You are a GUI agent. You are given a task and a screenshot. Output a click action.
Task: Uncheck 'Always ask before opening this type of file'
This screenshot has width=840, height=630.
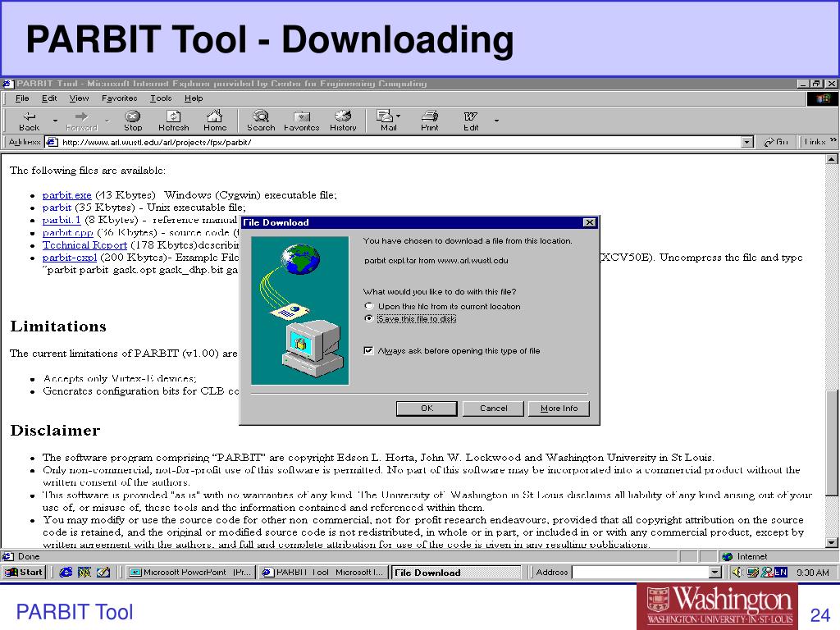tap(368, 350)
